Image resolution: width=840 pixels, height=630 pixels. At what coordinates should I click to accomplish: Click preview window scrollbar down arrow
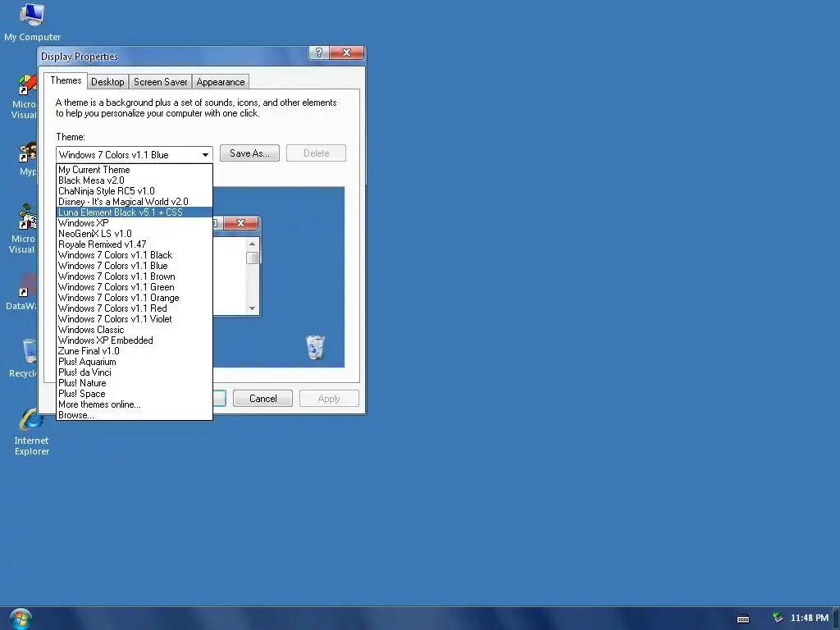coord(253,308)
